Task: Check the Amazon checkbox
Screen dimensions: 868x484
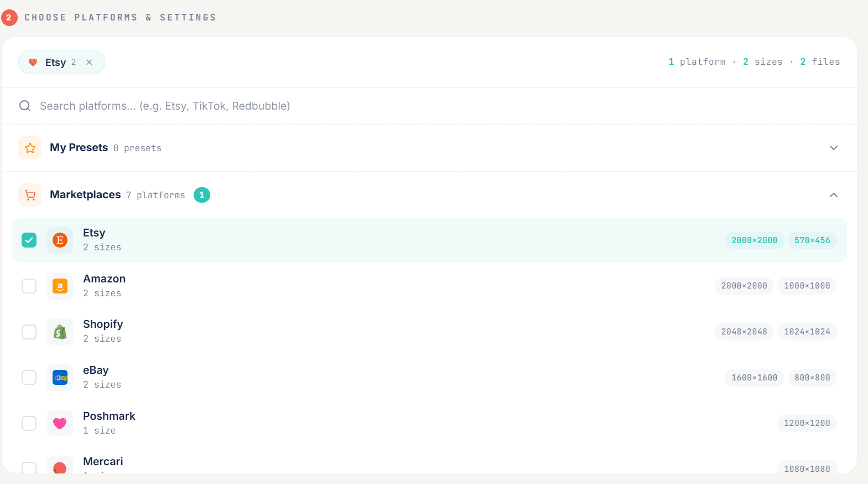Action: pyautogui.click(x=29, y=286)
